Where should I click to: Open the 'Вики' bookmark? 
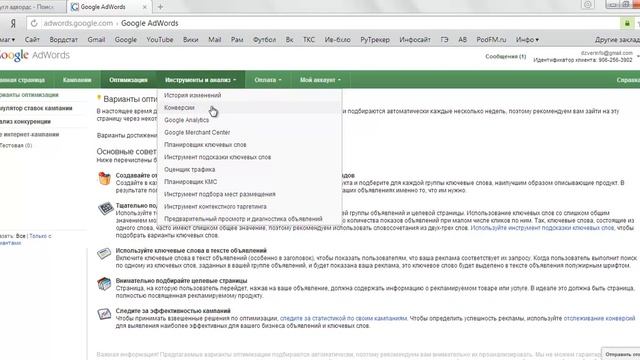tap(190, 40)
